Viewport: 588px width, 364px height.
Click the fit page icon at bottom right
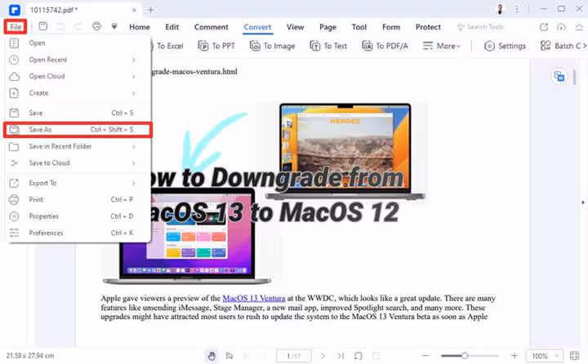click(x=574, y=356)
